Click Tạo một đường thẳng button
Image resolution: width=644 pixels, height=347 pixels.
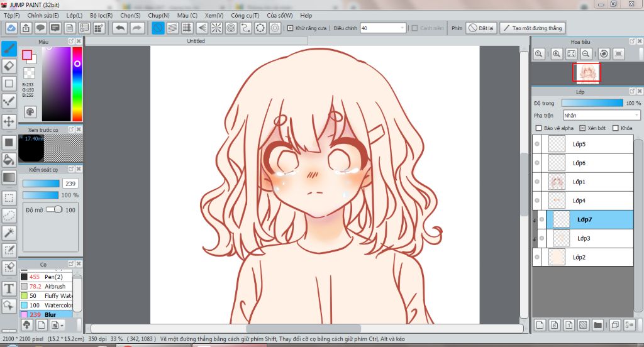pyautogui.click(x=533, y=28)
